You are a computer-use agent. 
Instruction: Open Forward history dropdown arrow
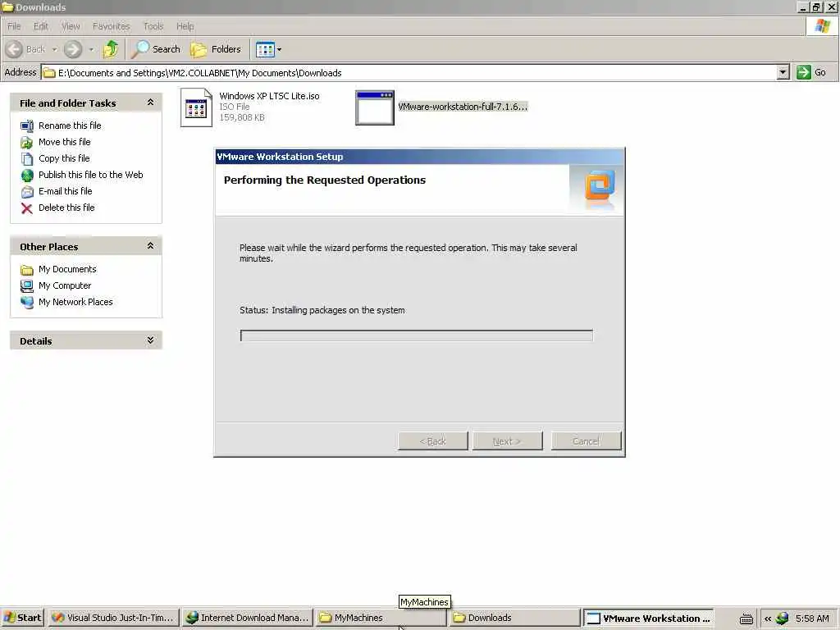click(x=91, y=49)
